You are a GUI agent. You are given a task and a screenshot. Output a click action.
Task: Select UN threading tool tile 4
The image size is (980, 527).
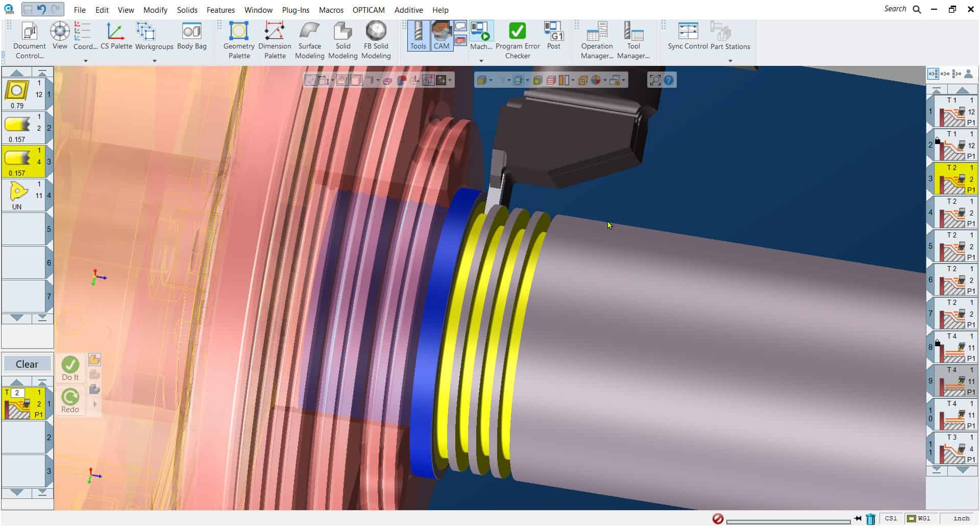24,196
